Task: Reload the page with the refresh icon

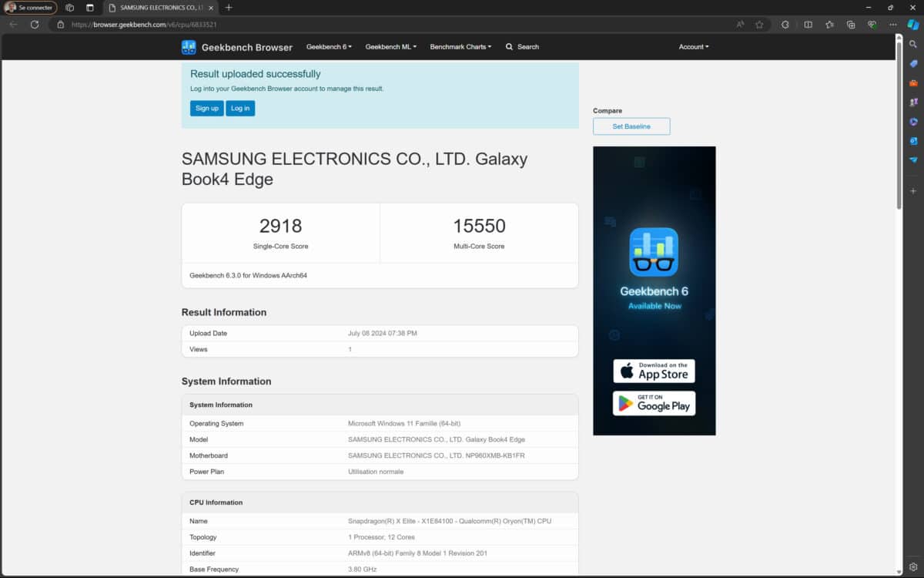Action: point(35,24)
